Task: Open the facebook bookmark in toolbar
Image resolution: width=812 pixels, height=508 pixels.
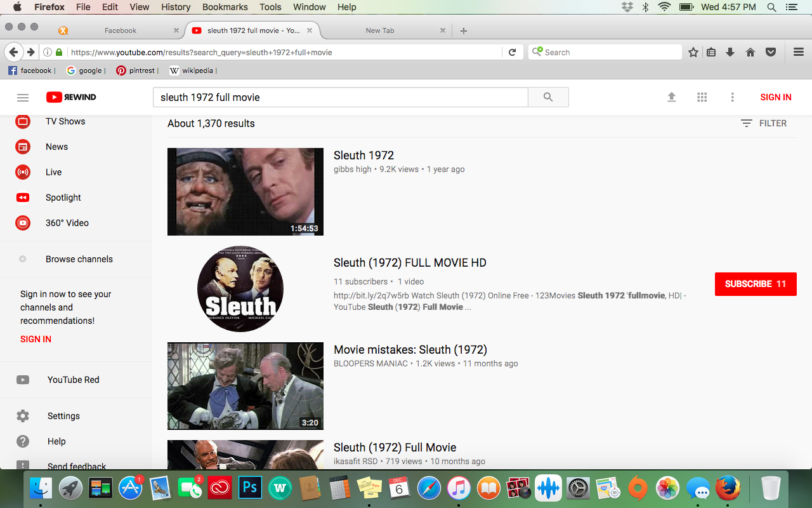Action: pyautogui.click(x=31, y=70)
